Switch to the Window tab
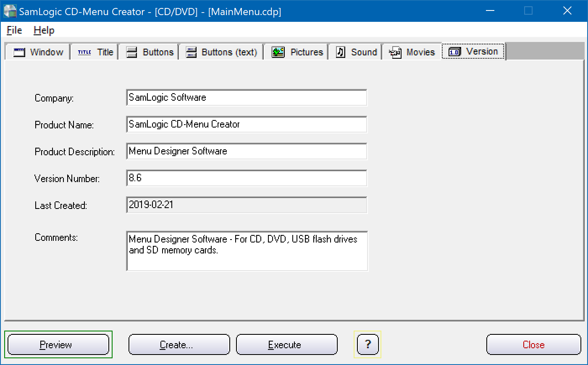The image size is (588, 365). point(37,52)
